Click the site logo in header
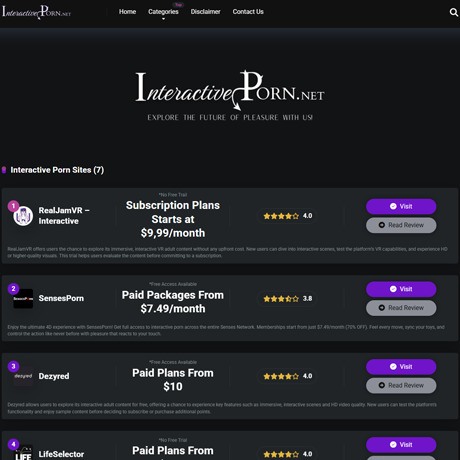 click(36, 12)
